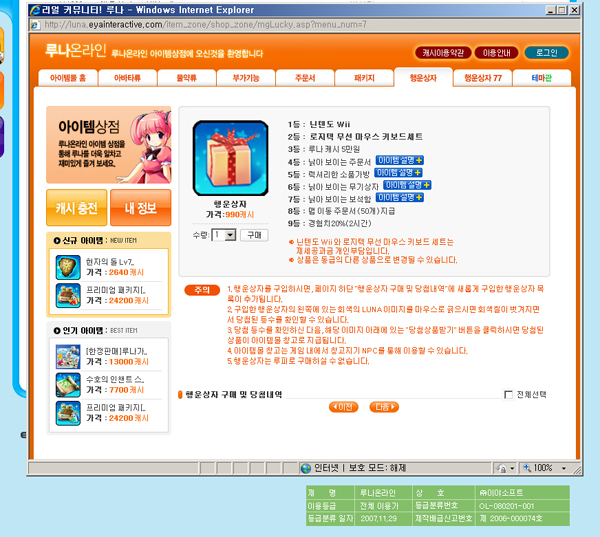Open the 내 정보 button
Viewport: 600px width, 537px height.
click(x=141, y=208)
